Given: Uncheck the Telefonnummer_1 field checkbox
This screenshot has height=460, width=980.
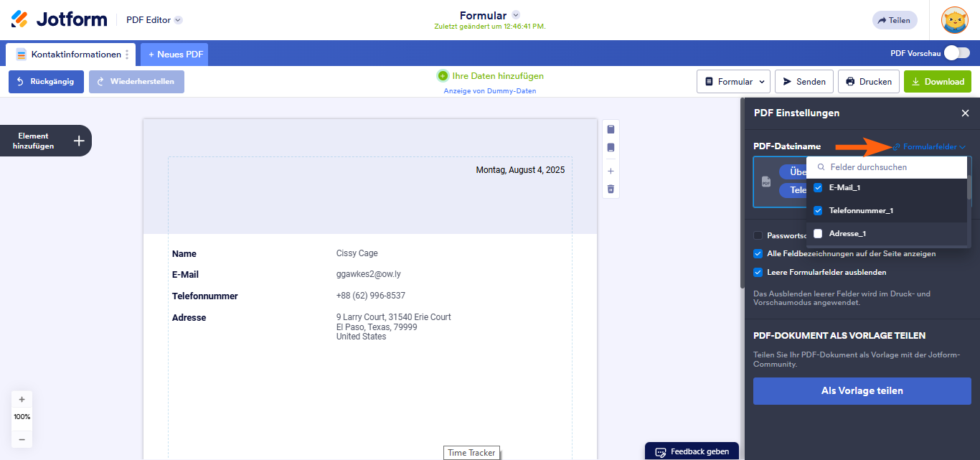Looking at the screenshot, I should [818, 210].
